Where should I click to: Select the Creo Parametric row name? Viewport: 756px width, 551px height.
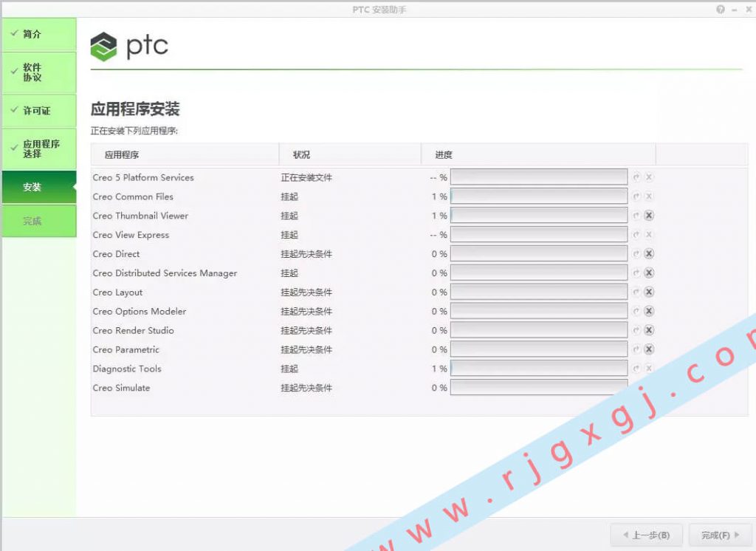point(126,350)
